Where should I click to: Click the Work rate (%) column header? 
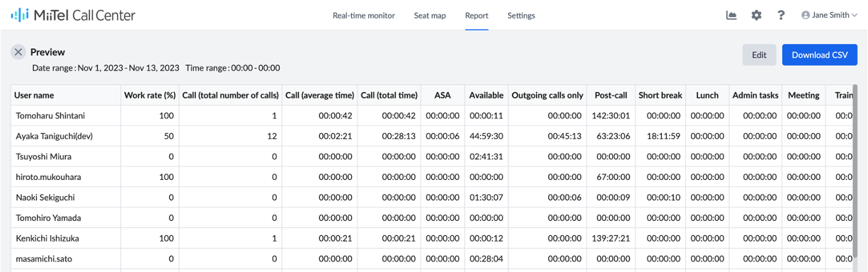[x=149, y=95]
